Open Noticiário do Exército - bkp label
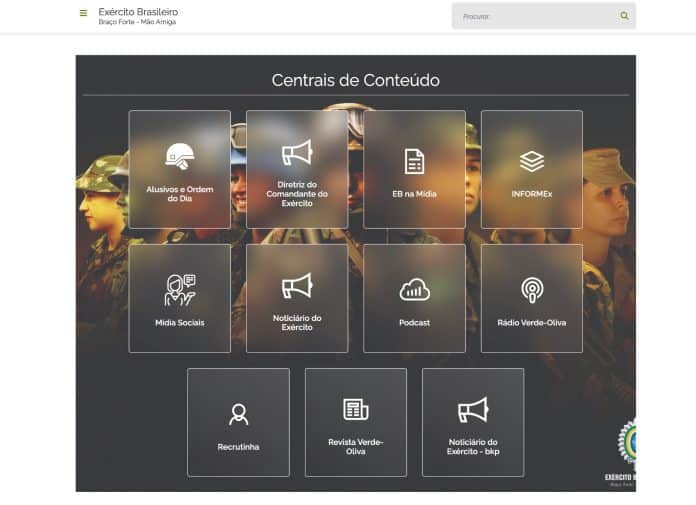 (x=473, y=447)
